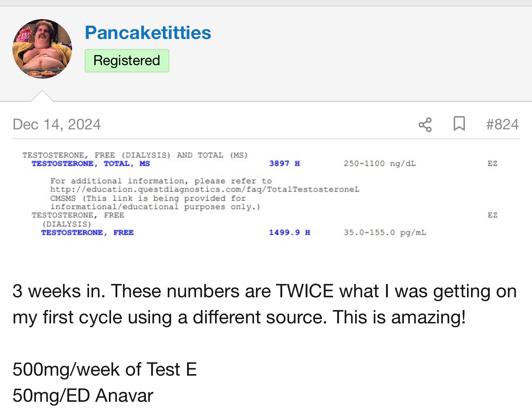Image resolution: width=532 pixels, height=420 pixels.
Task: Bookmark this post with the bookmark icon
Action: click(x=459, y=124)
